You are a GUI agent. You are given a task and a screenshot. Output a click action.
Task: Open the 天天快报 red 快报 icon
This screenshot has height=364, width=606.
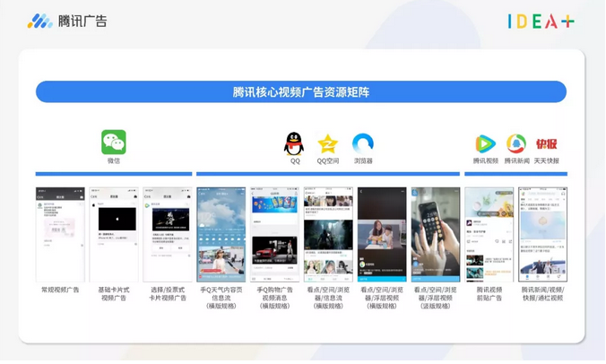click(x=547, y=143)
